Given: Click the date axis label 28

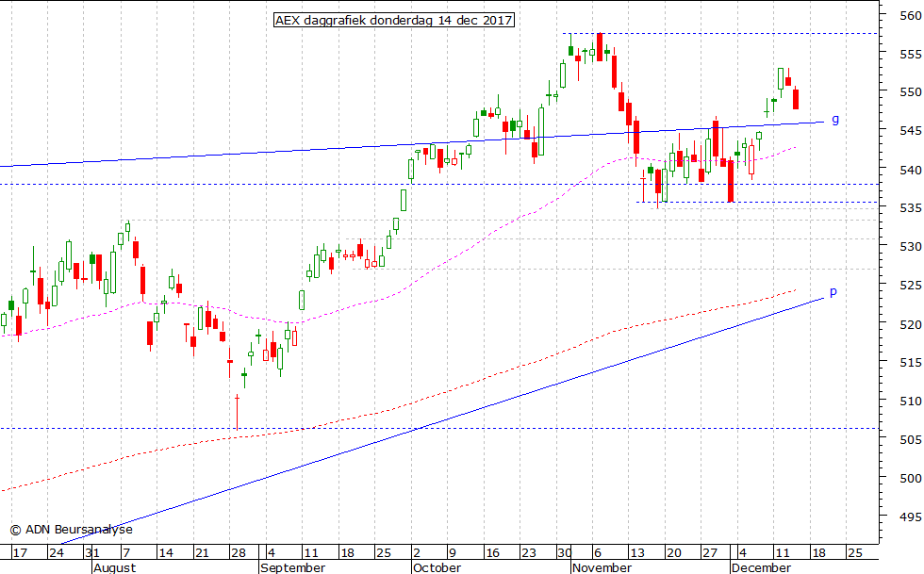Looking at the screenshot, I should click(x=239, y=552).
